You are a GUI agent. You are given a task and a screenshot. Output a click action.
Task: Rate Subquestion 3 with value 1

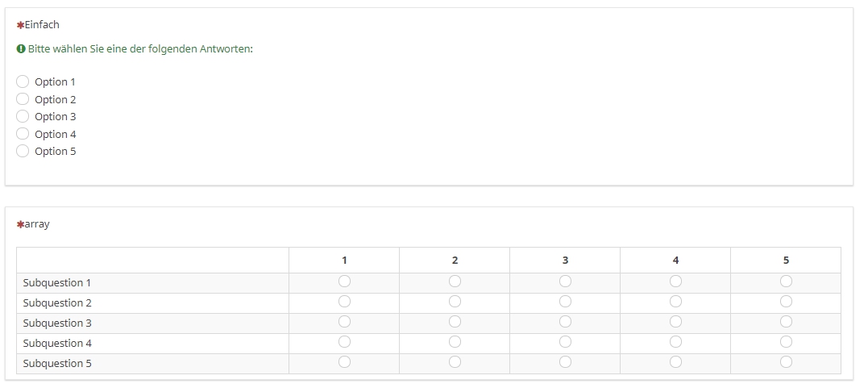[x=344, y=322]
